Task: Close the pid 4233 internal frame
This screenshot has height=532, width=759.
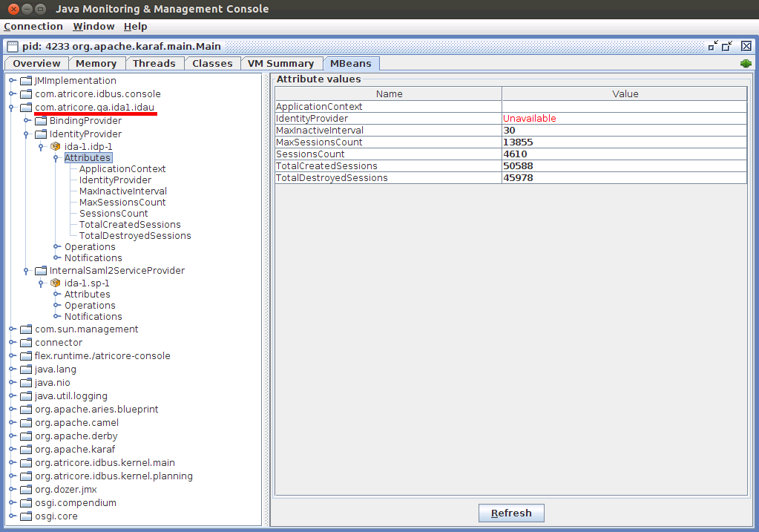Action: pos(746,46)
